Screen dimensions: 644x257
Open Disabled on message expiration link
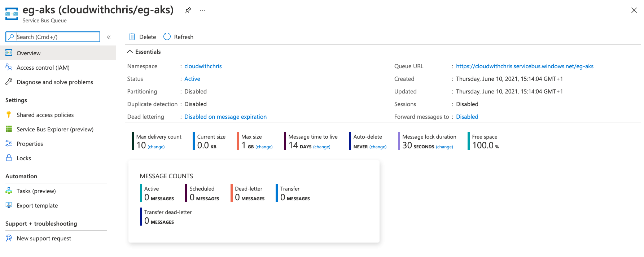point(225,117)
